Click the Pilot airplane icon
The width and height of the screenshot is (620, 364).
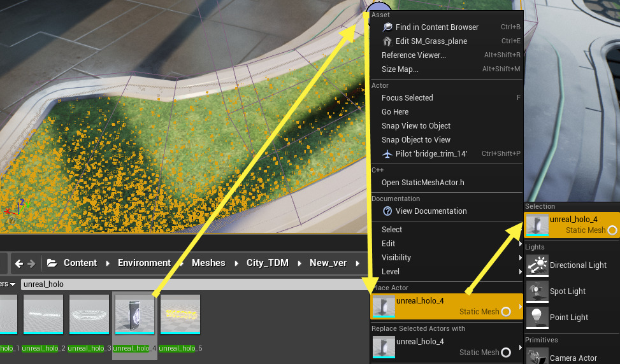[x=387, y=154]
